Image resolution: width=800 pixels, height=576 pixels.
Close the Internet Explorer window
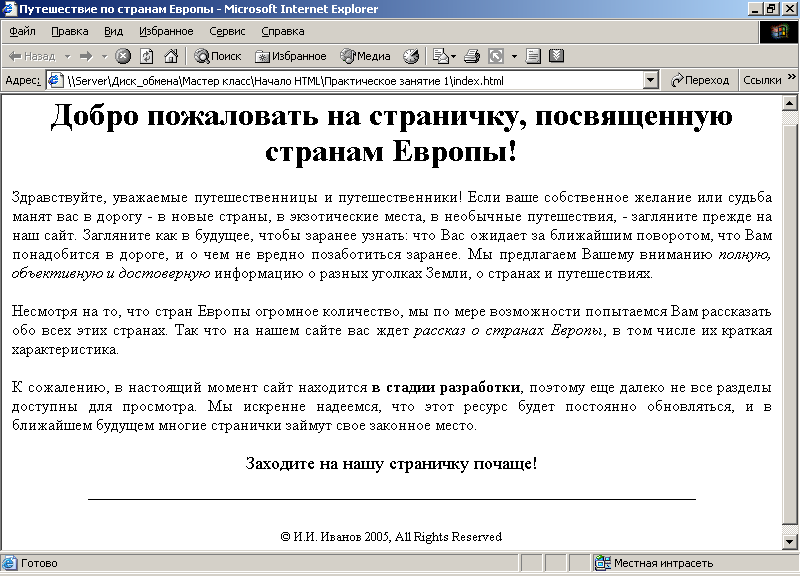pyautogui.click(x=789, y=9)
